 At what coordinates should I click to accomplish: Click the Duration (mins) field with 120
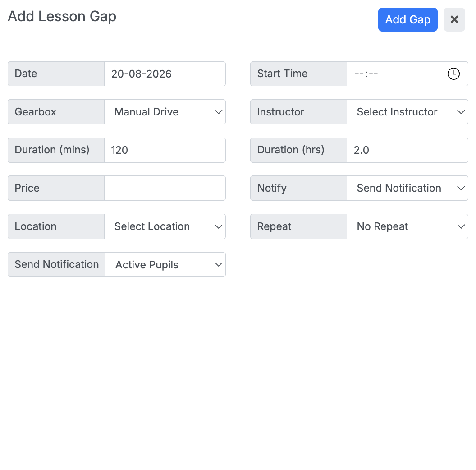tap(165, 150)
